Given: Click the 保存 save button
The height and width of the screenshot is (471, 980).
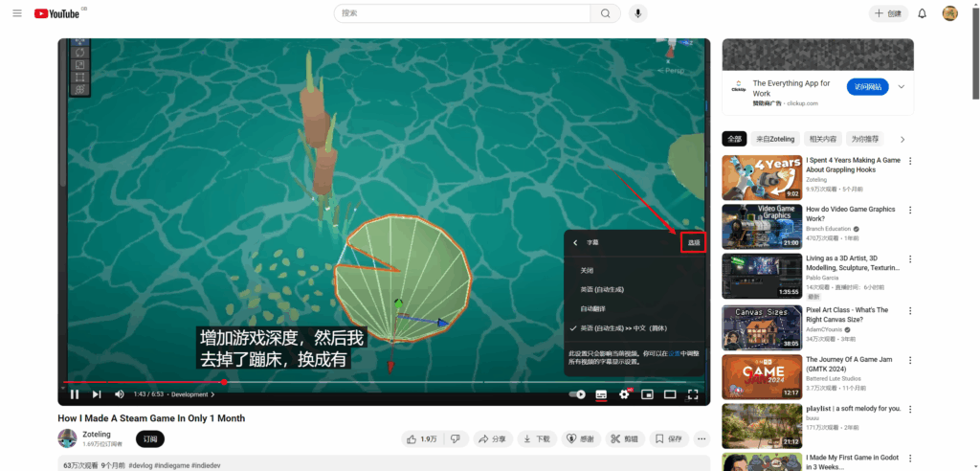Looking at the screenshot, I should click(x=669, y=439).
